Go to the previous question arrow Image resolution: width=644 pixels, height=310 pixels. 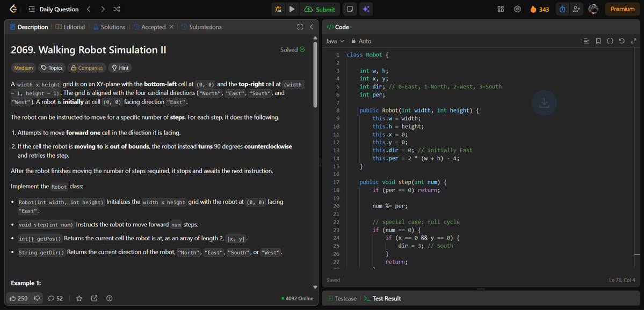tap(89, 9)
